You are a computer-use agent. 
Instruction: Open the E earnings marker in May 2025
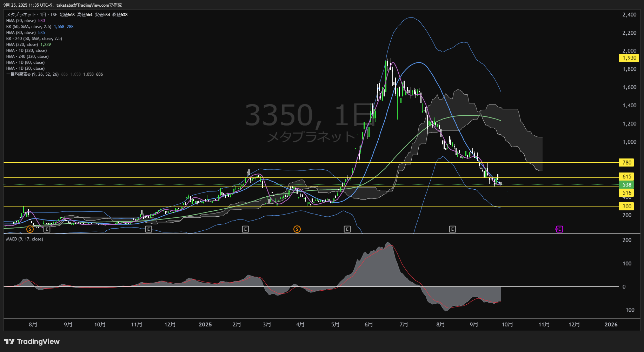pyautogui.click(x=347, y=229)
